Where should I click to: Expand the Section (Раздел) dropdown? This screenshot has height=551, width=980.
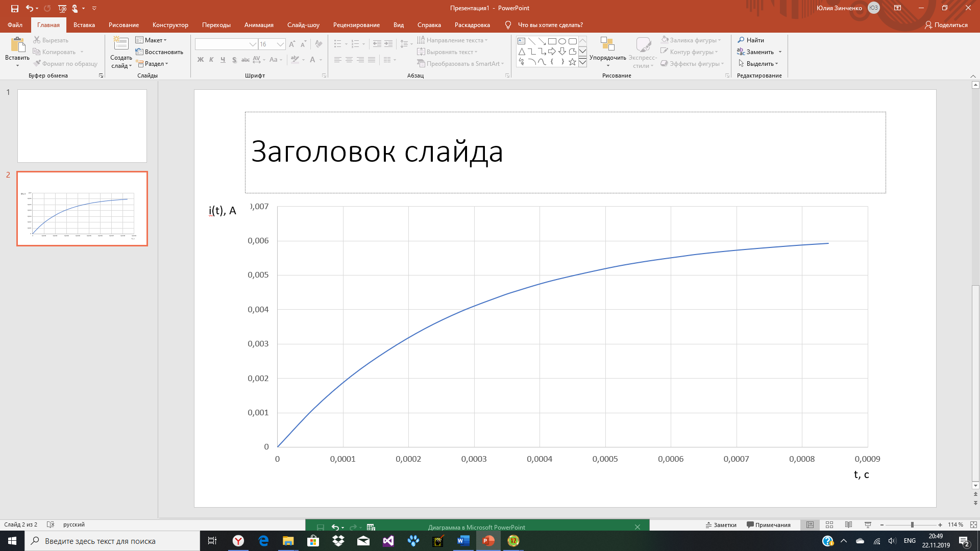click(x=152, y=64)
